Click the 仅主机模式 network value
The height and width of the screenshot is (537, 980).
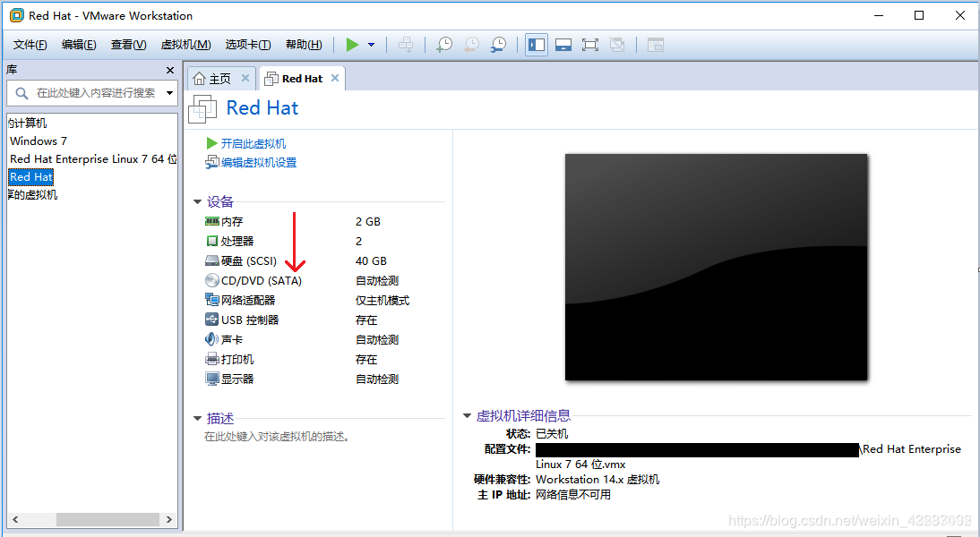[383, 301]
